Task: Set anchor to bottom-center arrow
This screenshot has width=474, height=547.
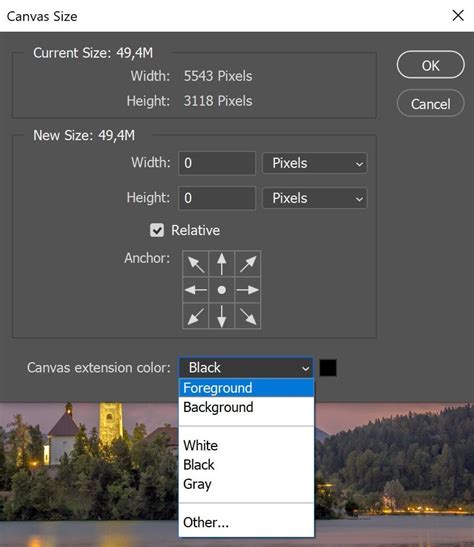Action: coord(221,316)
